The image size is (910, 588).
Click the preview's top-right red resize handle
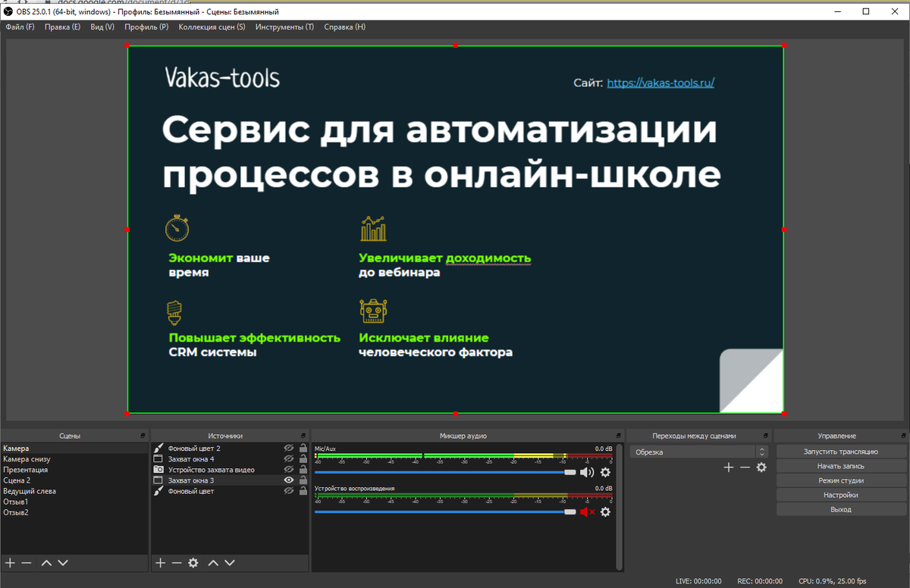point(784,45)
